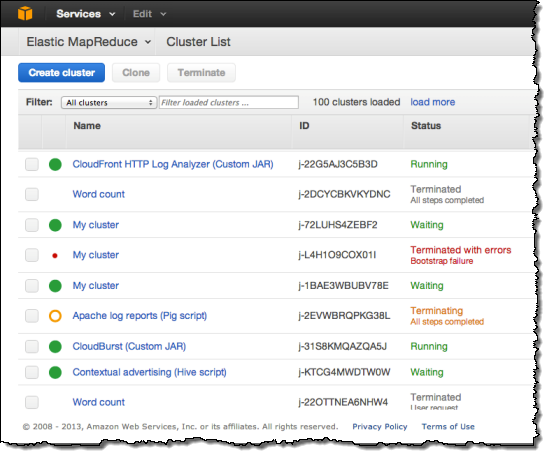Tick checkbox for CloudFront HTTP Log Analyzer
This screenshot has width=550, height=456.
point(32,164)
